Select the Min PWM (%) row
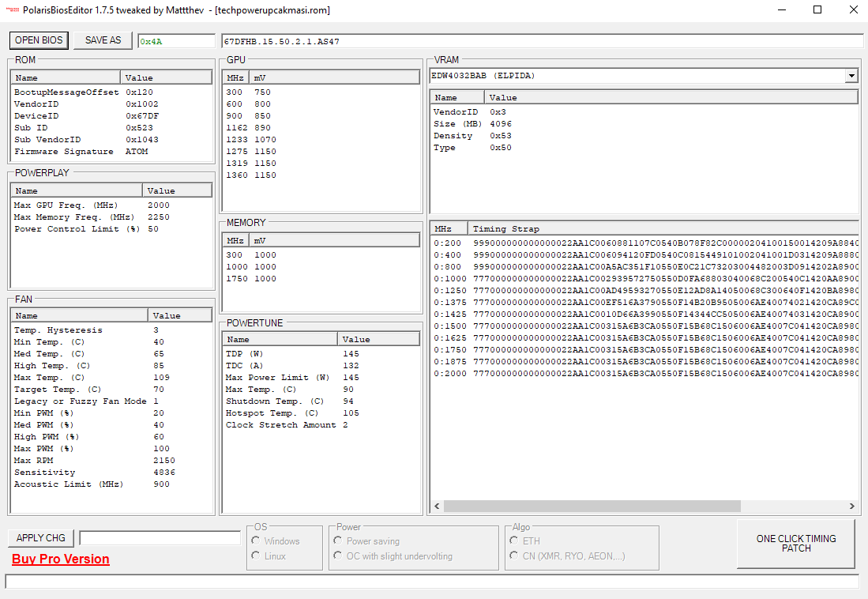 pyautogui.click(x=111, y=413)
